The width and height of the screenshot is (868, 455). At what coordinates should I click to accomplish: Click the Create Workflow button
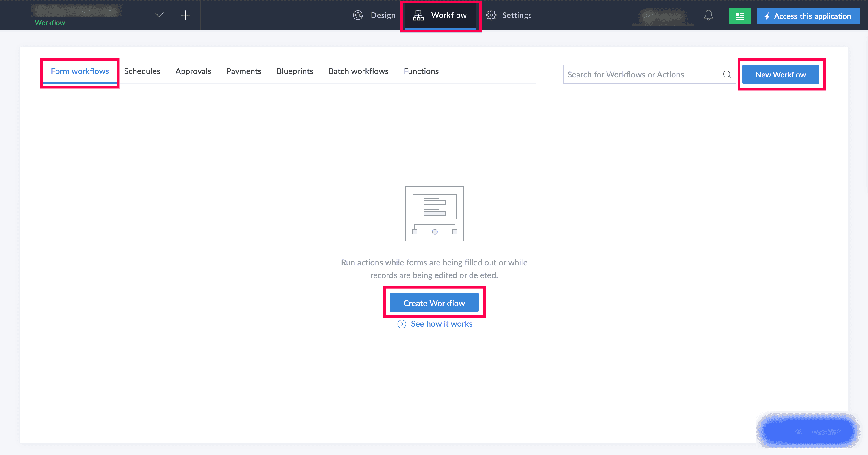(x=434, y=303)
